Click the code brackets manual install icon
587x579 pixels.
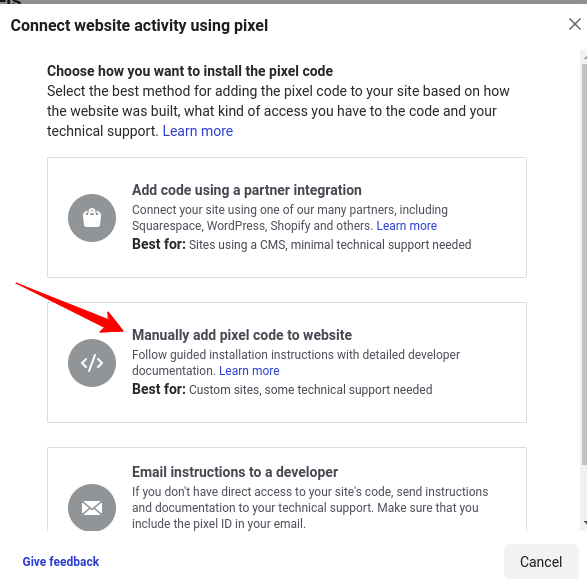tap(92, 363)
